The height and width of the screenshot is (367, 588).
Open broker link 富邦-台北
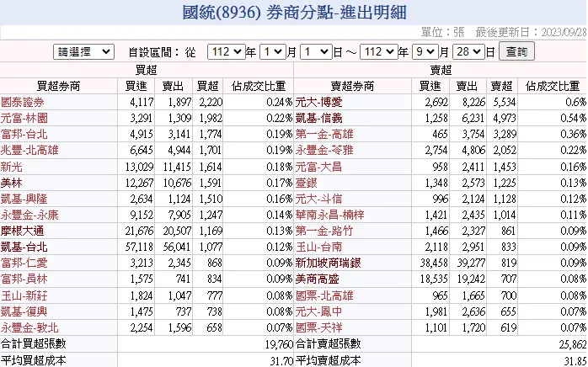tap(24, 134)
